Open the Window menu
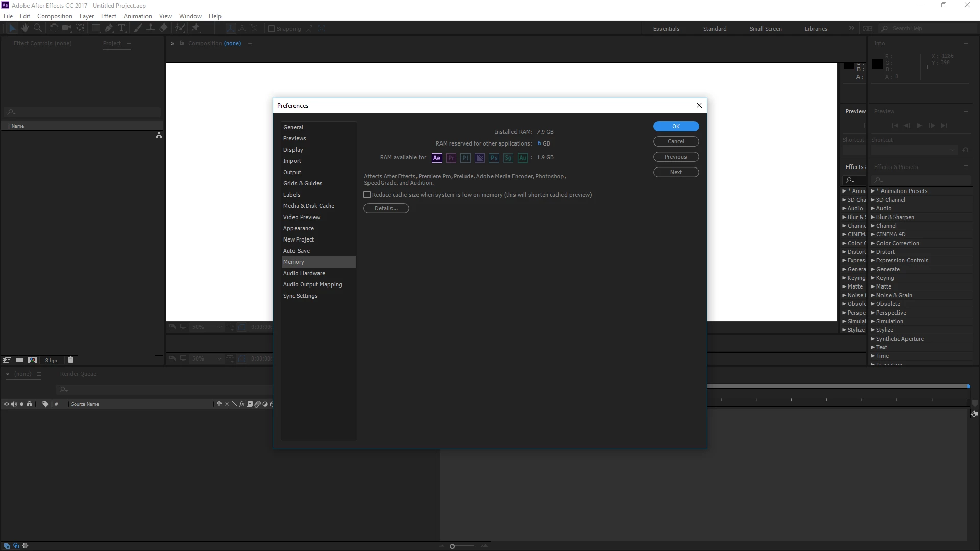 tap(190, 16)
